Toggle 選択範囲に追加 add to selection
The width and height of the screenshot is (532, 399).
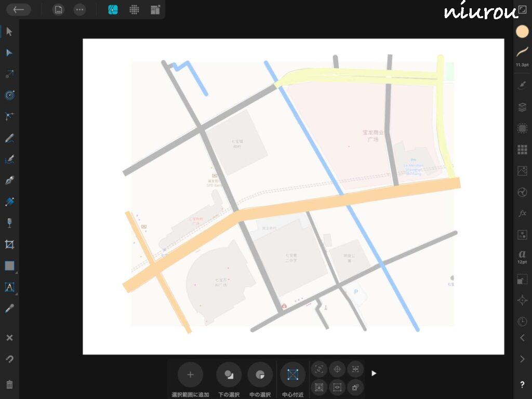190,375
